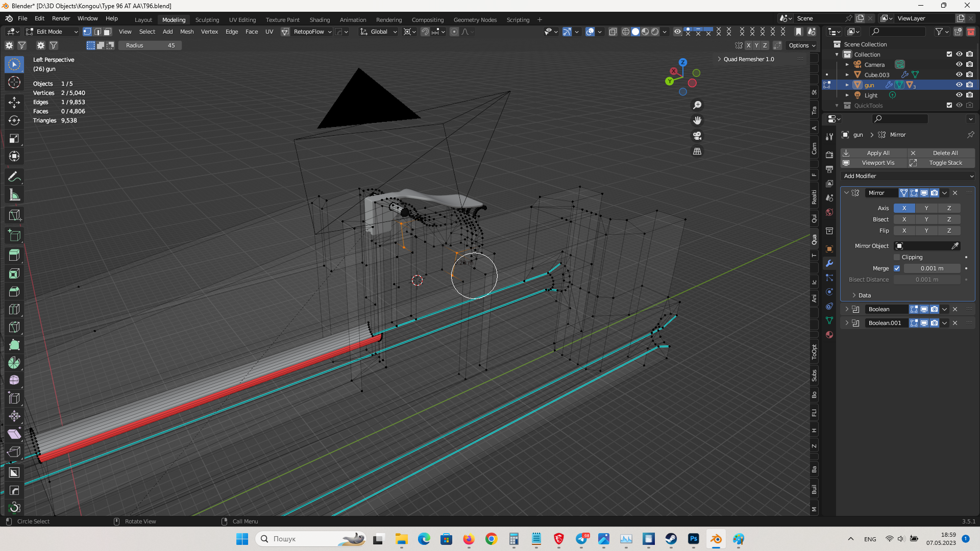Select the Bevel tool
The image size is (980, 551).
(x=14, y=291)
